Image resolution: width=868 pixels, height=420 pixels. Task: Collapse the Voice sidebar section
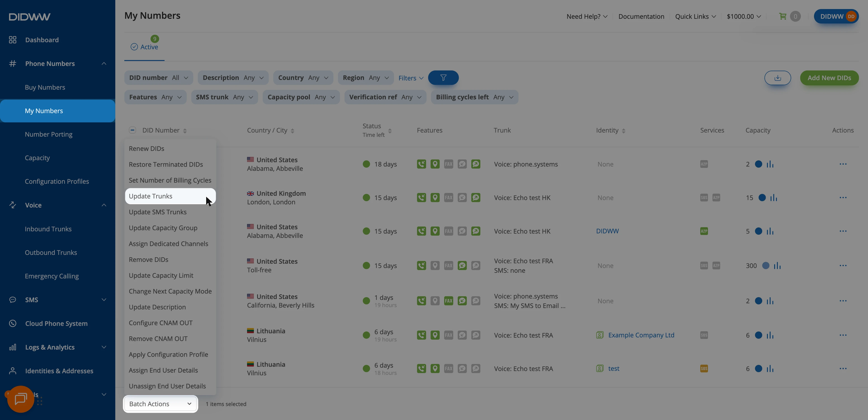click(57, 205)
